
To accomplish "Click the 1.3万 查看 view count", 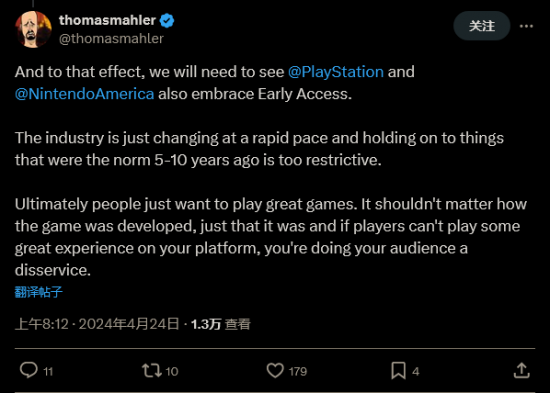I will [x=221, y=324].
